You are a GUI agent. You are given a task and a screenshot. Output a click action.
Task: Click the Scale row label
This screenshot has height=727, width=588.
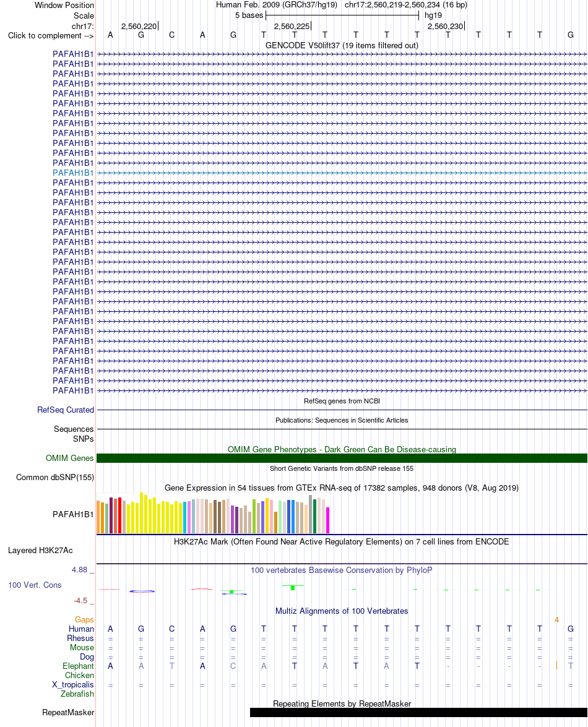84,15
